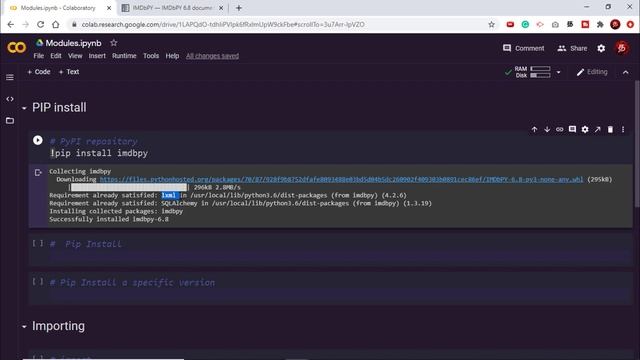
Task: Open the pythonhosted IMDbPY wheel download link
Action: (341, 179)
